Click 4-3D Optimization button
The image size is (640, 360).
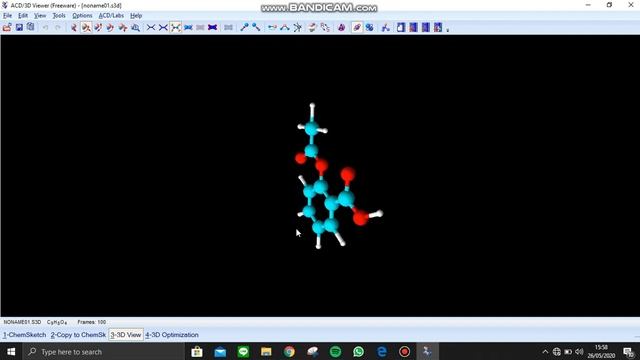pyautogui.click(x=172, y=335)
